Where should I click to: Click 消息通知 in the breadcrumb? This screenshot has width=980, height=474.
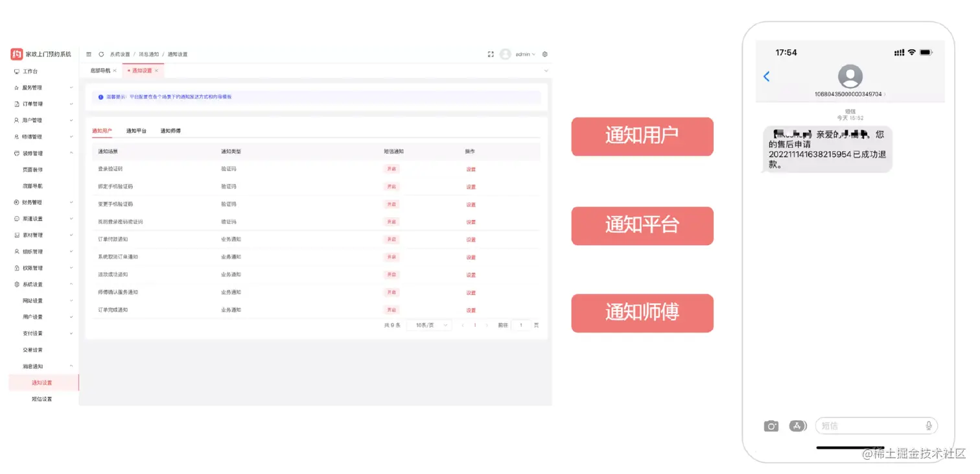point(148,54)
